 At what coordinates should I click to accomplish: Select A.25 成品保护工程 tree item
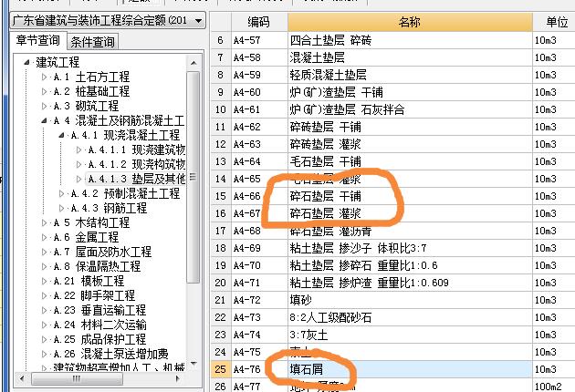click(99, 339)
